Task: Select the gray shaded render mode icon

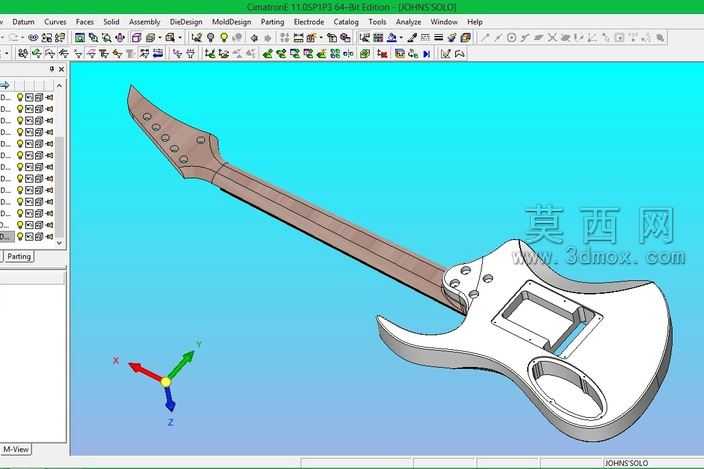Action: click(x=151, y=38)
